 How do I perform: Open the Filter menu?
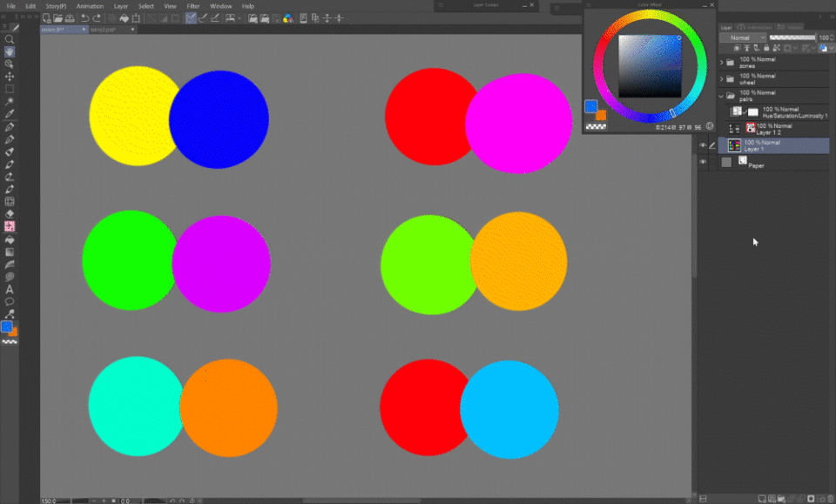[192, 6]
